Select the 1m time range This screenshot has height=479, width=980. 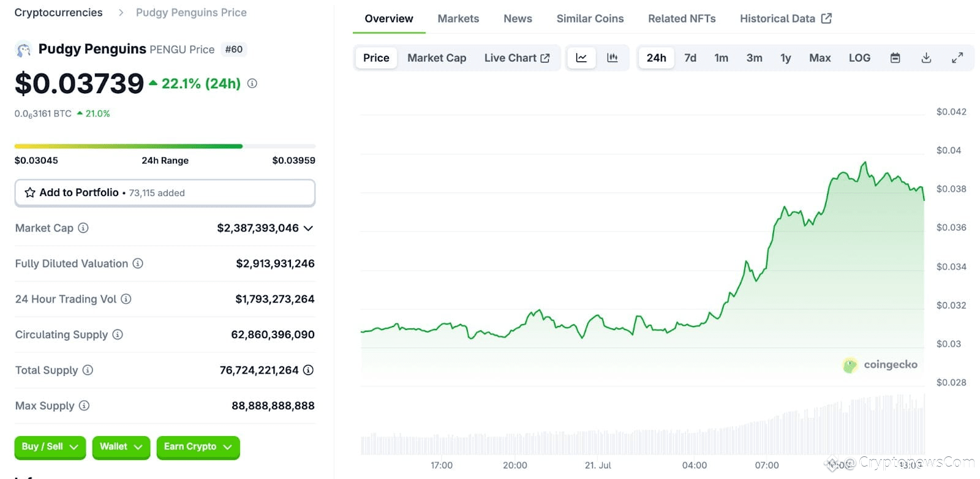[x=722, y=58]
